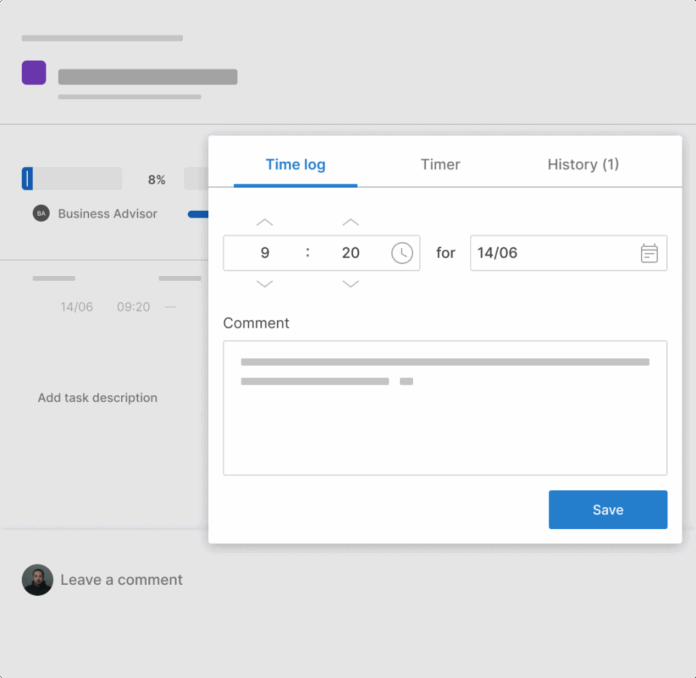Viewport: 696px width, 678px height.
Task: Click the minutes value 20
Action: [350, 253]
